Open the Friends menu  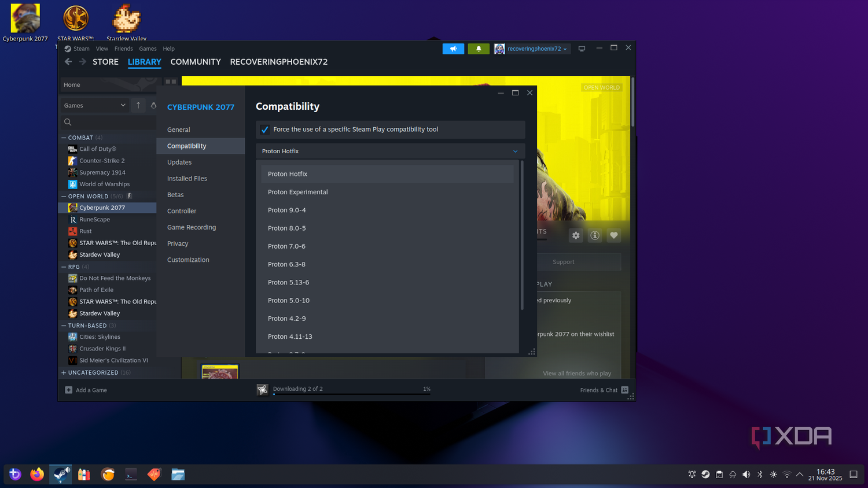pos(123,49)
